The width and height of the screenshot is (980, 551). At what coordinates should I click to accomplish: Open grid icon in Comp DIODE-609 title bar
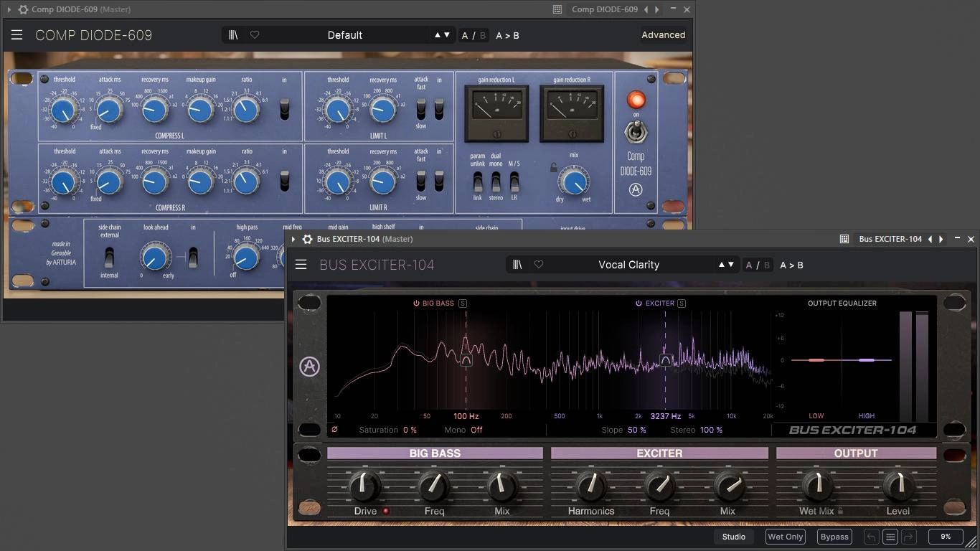click(x=557, y=9)
